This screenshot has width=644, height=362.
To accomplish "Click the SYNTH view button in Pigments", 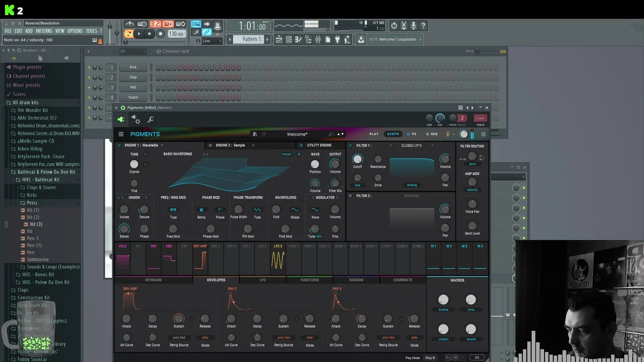I will pos(393,134).
